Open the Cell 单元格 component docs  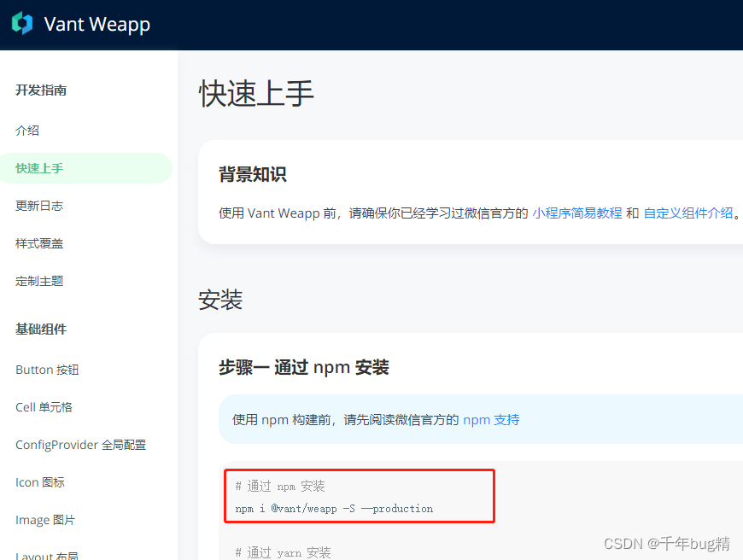click(x=44, y=406)
